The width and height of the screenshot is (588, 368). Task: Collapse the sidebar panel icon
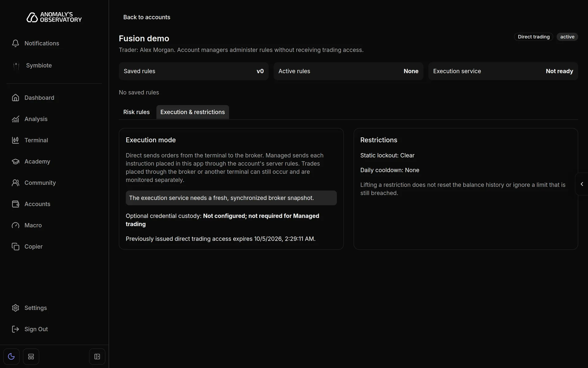pyautogui.click(x=97, y=357)
